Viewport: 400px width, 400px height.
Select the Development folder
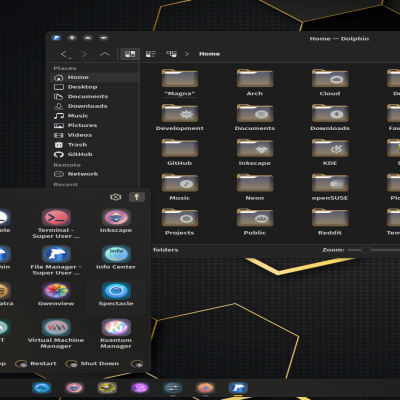180,118
